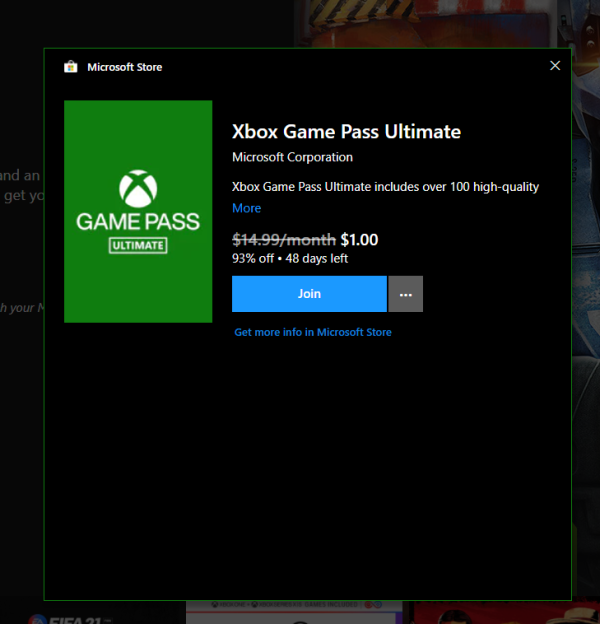Close the Microsoft Store dialog
The image size is (600, 624).
pos(555,66)
